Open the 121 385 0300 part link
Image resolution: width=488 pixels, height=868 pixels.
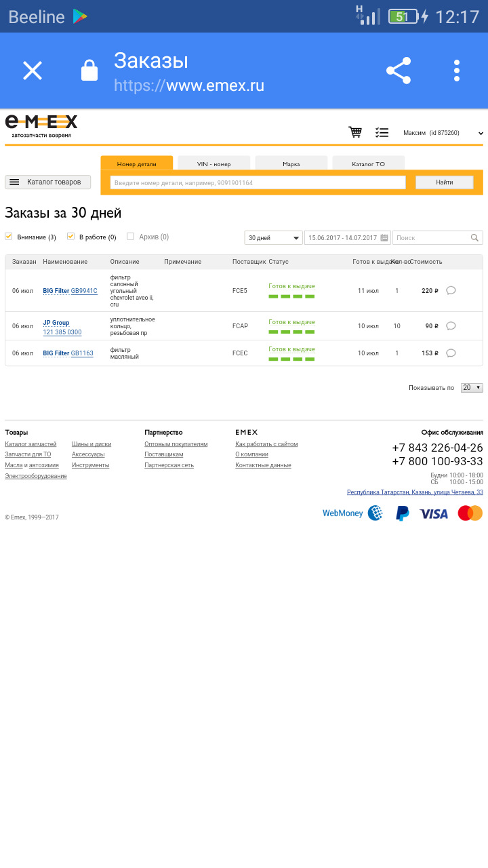tap(62, 332)
